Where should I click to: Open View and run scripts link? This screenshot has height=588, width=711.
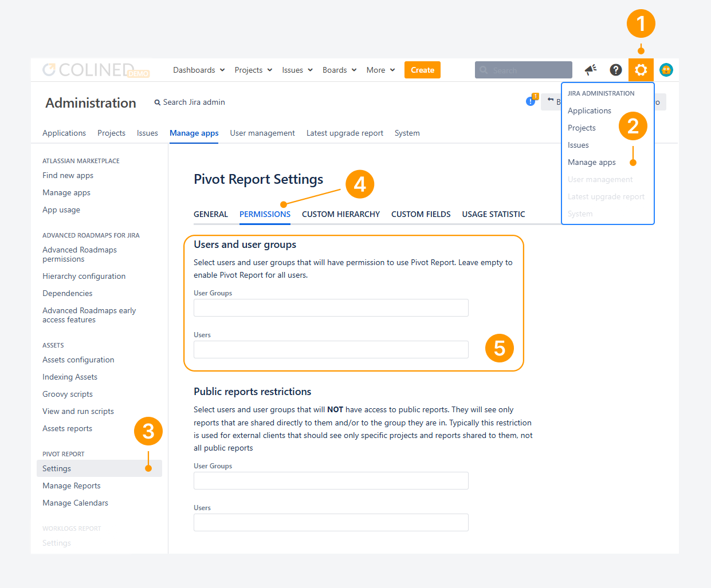(78, 411)
